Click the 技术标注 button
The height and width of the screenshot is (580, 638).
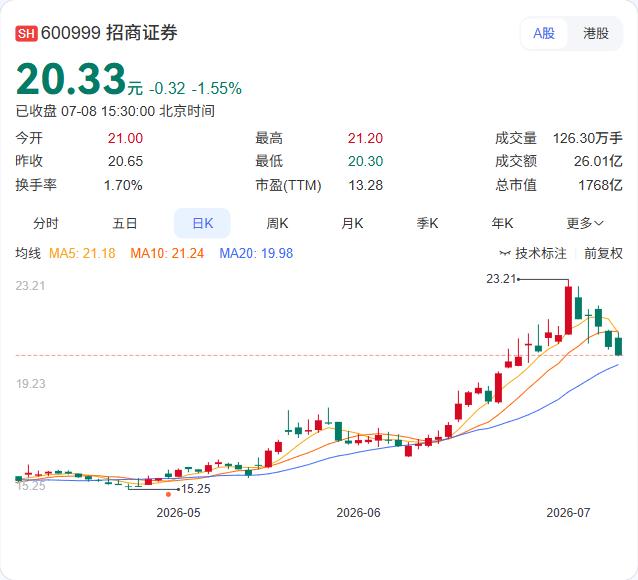533,254
